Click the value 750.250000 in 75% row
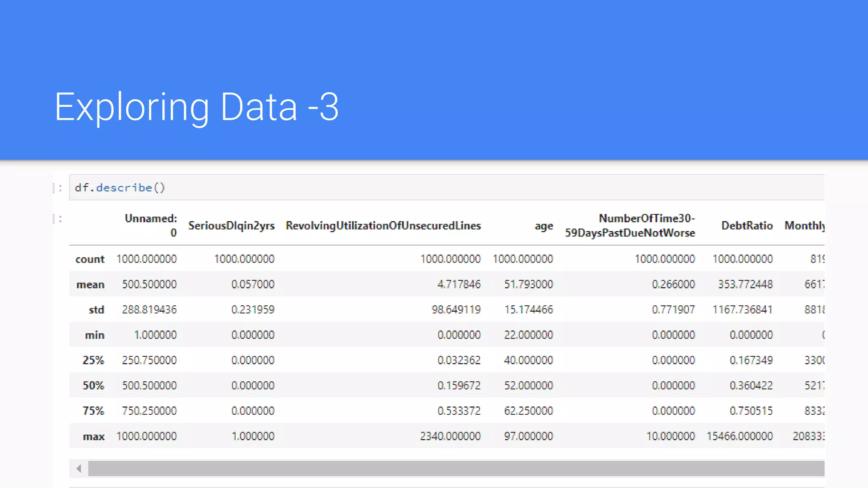 point(149,410)
